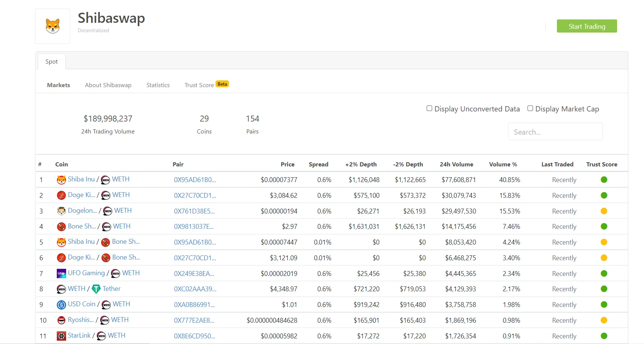
Task: Enable Display Market Cap checkbox
Action: pos(530,108)
